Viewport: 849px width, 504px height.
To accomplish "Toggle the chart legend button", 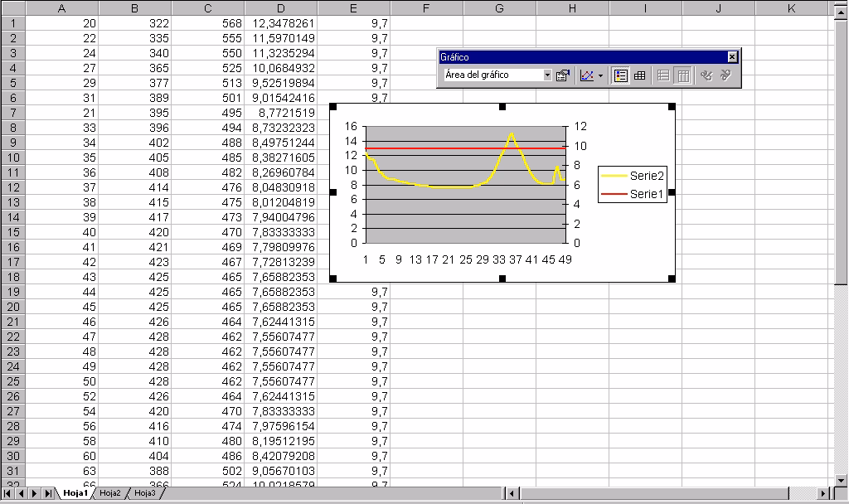I will [620, 75].
